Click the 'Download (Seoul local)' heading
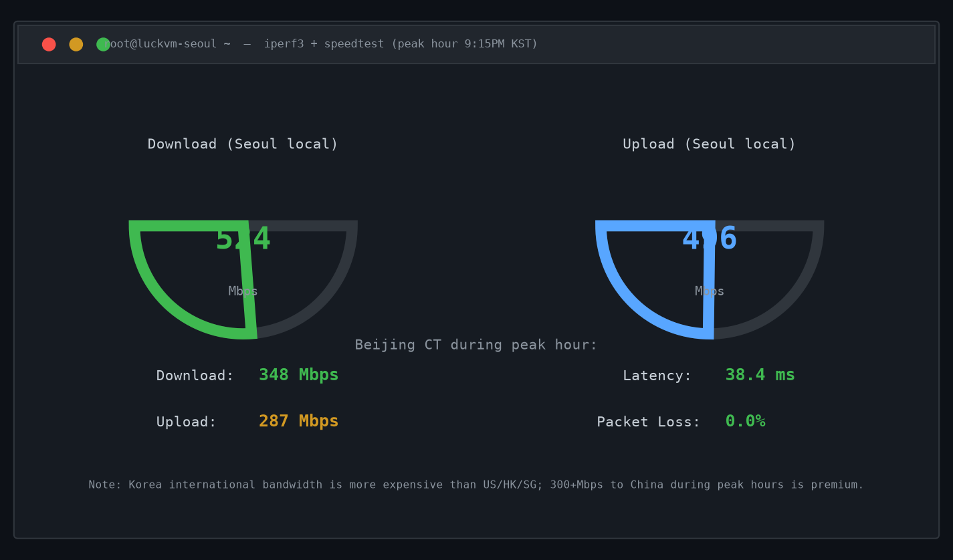The height and width of the screenshot is (560, 953). point(243,144)
